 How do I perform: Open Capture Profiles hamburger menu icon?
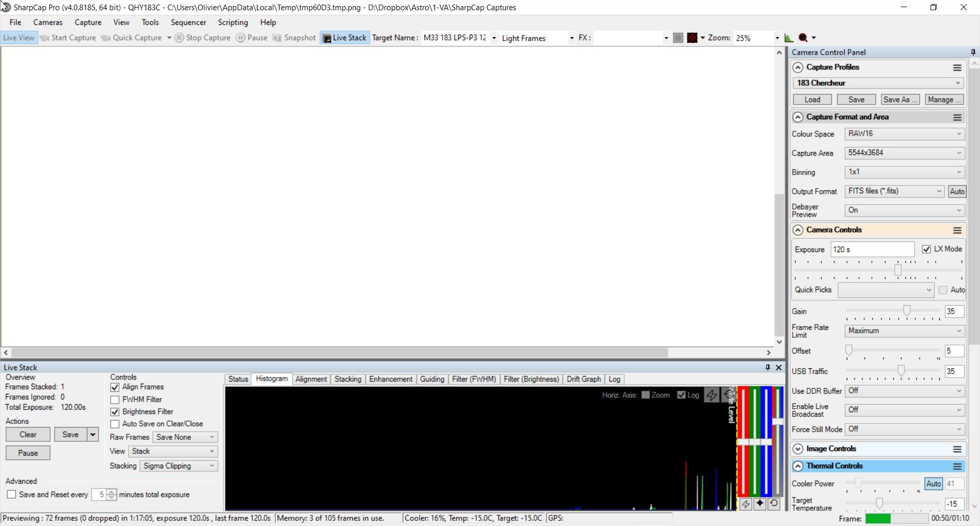[957, 67]
